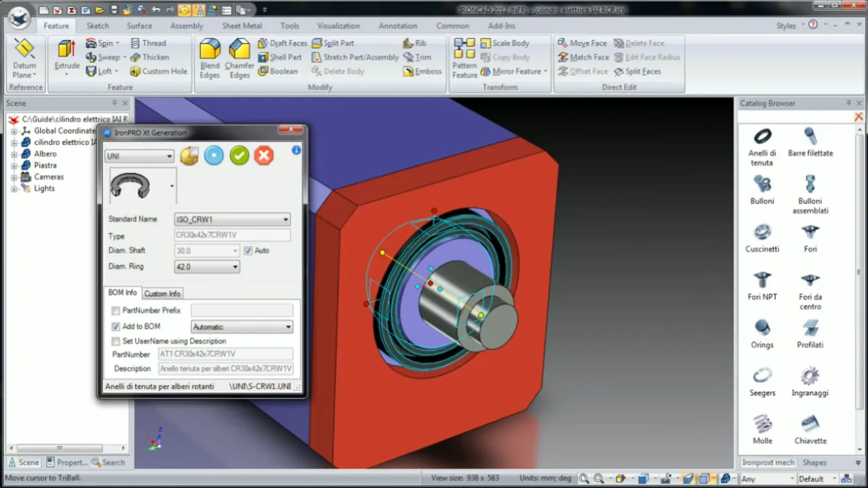Click the Trim tool

tap(417, 57)
